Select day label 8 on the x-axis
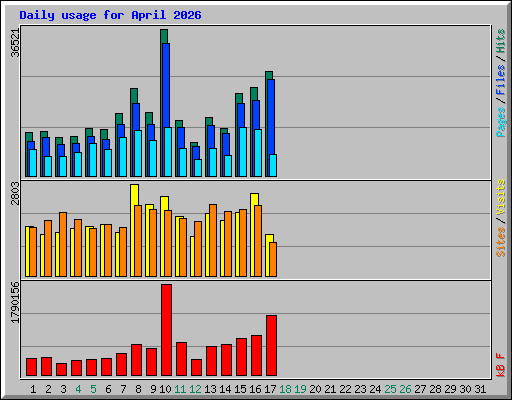Image resolution: width=512 pixels, height=400 pixels. [138, 389]
